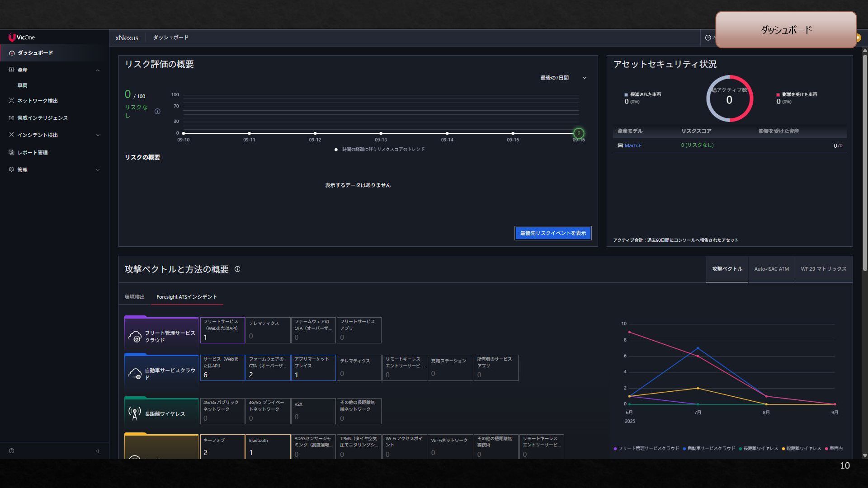Click info icon beside 攻撃ベクトルと方法の概要
Viewport: 868px width, 488px height.
(x=237, y=269)
